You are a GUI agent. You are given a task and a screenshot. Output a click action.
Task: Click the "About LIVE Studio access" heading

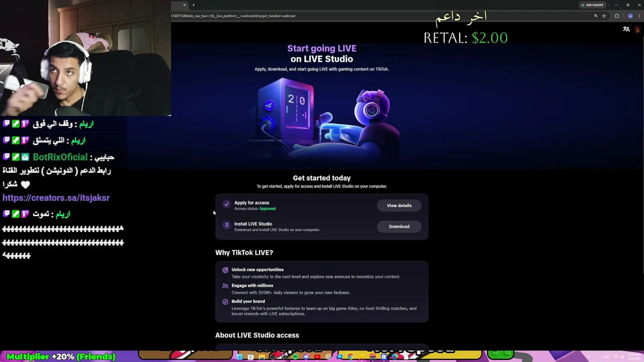(x=257, y=335)
